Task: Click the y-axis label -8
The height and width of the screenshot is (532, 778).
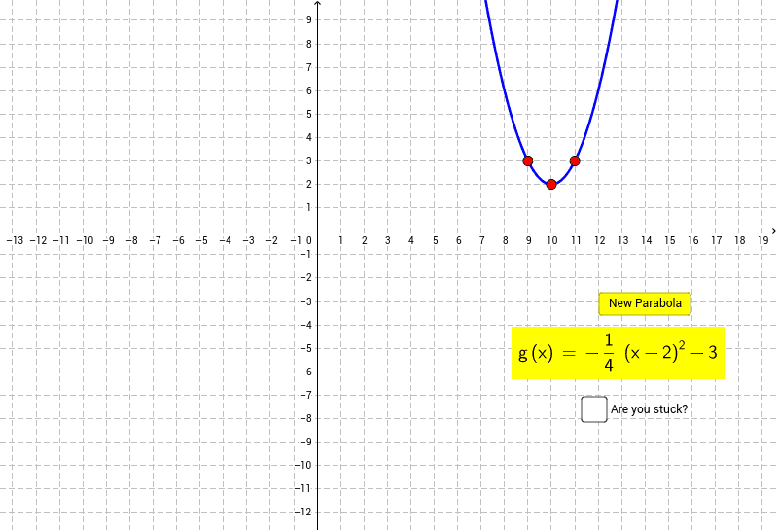Action: (305, 418)
